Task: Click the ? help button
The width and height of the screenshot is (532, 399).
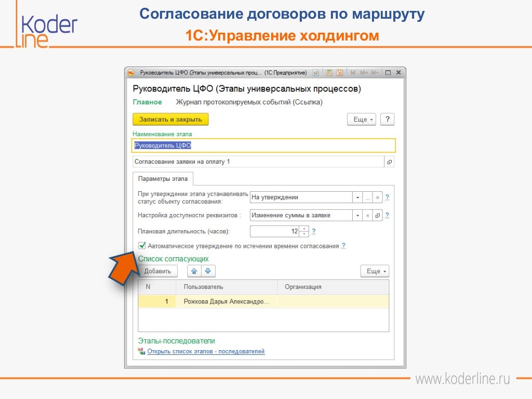Action: pyautogui.click(x=388, y=119)
